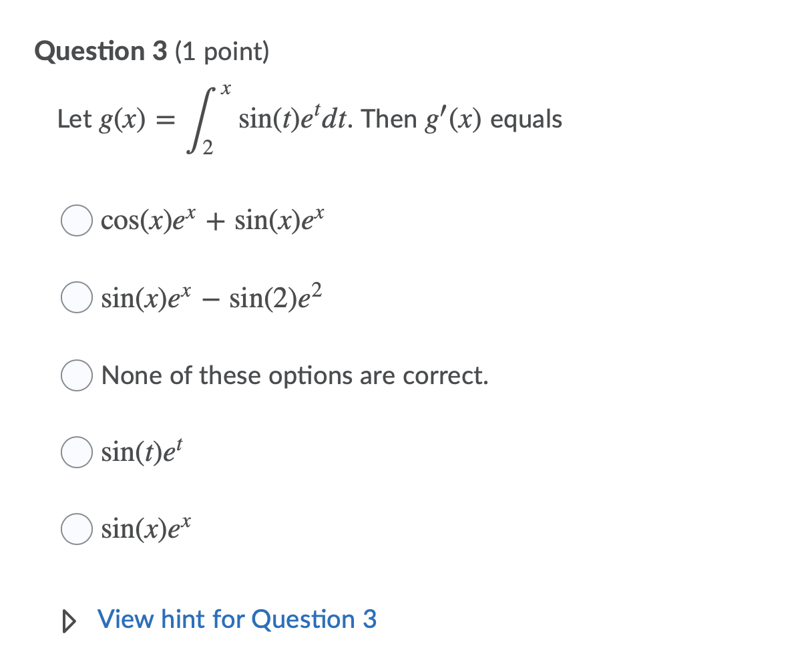Viewport: 804px width, 672px height.
Task: Pick the fourth answer choice circle
Action: coord(76,452)
